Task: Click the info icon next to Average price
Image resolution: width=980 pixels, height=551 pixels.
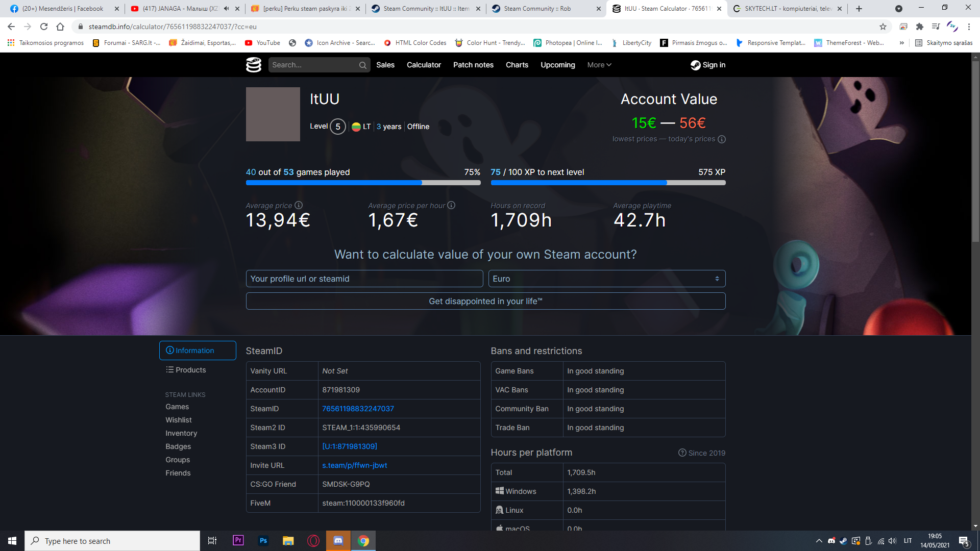Action: [299, 205]
